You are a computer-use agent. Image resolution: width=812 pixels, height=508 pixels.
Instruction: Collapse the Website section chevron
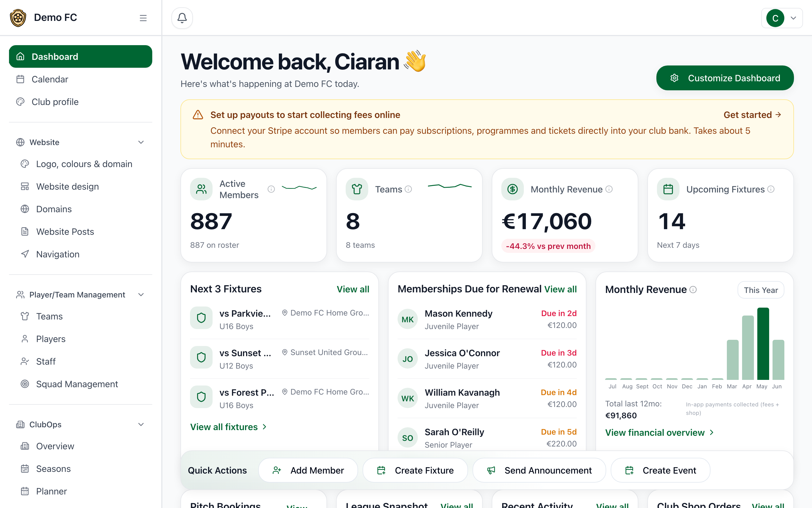[141, 142]
